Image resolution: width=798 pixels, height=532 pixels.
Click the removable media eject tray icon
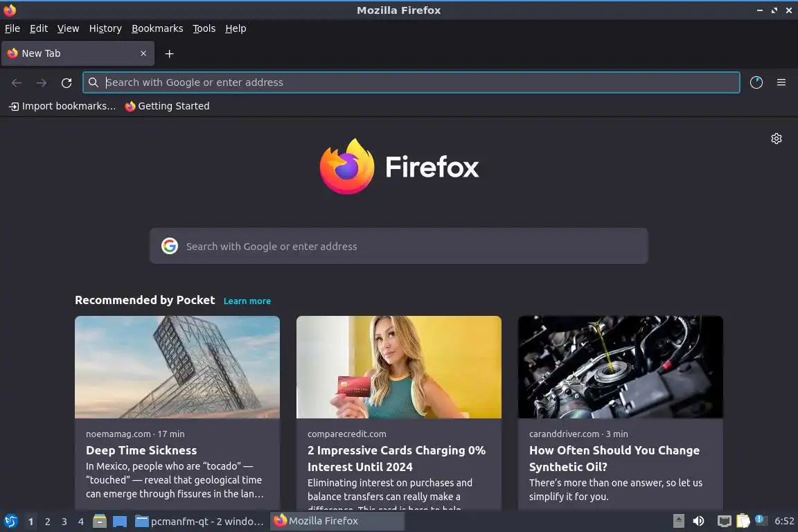[678, 521]
